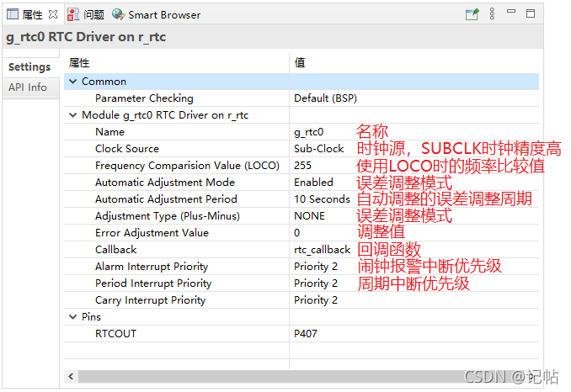The height and width of the screenshot is (392, 571).
Task: Click the scrollbar left arrow
Action: pyautogui.click(x=71, y=377)
